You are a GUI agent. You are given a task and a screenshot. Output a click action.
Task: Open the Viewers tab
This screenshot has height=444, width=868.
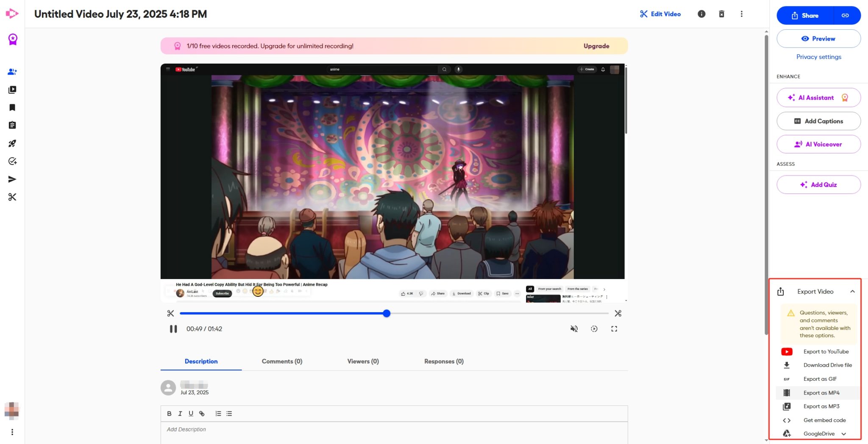[x=362, y=361]
